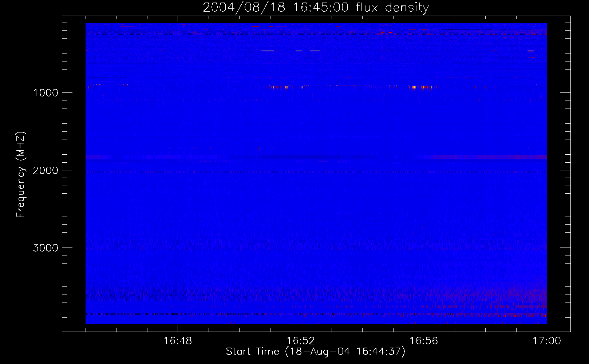
Task: Click the 2000 MHz frequency label
Action: (x=46, y=170)
